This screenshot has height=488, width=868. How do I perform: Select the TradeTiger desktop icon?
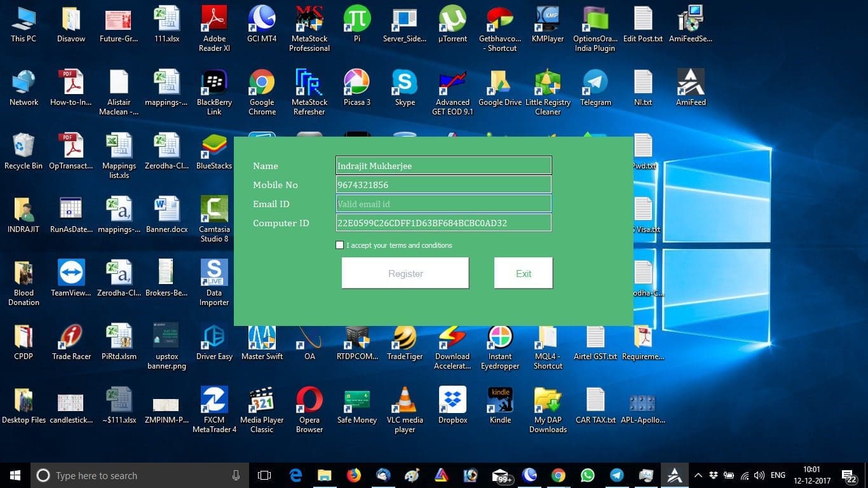coord(405,342)
